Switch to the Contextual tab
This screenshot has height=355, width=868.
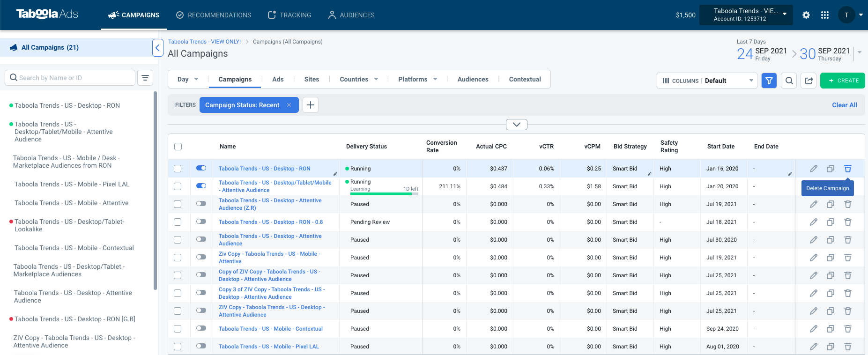(525, 79)
